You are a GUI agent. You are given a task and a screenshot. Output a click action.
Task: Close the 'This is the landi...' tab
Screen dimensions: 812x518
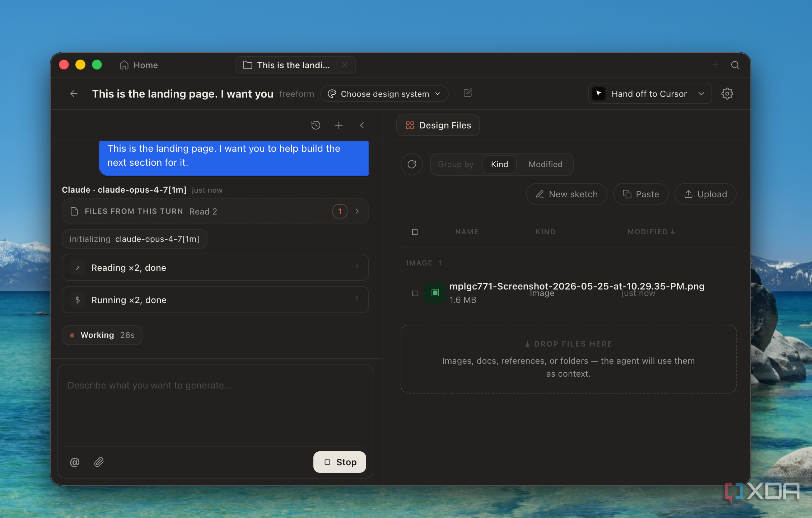(x=345, y=65)
